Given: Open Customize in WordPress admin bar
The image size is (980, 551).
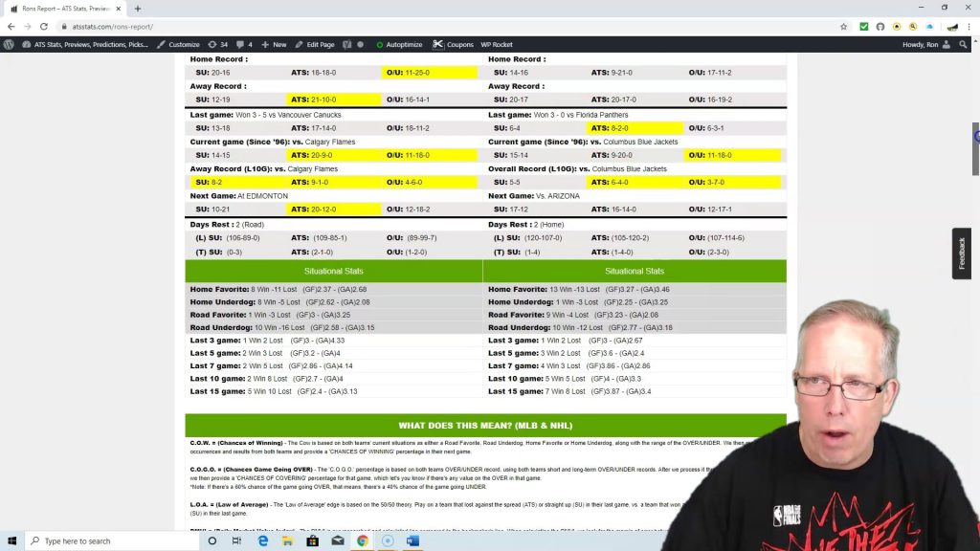Looking at the screenshot, I should pos(178,44).
